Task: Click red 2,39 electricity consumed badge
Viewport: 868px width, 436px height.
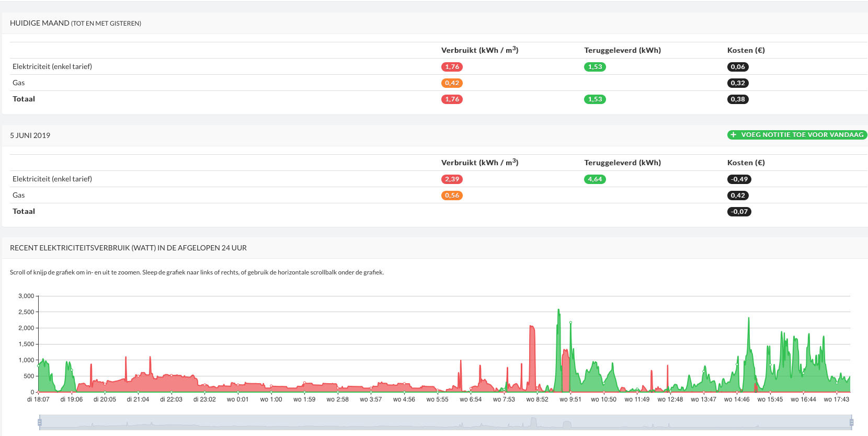Action: [x=452, y=179]
